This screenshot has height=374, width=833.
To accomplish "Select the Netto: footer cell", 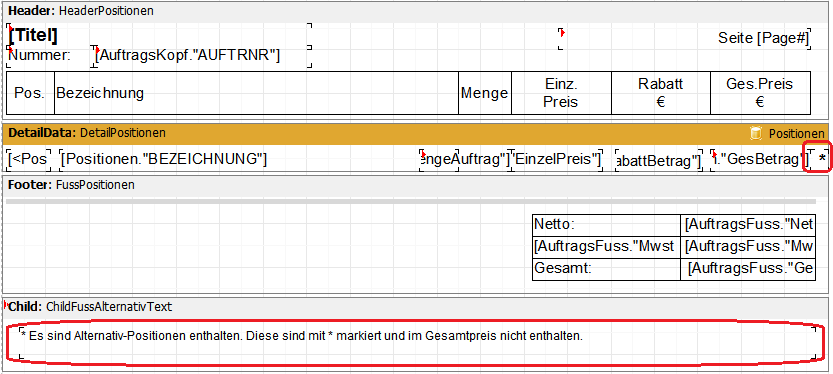I will pos(606,225).
